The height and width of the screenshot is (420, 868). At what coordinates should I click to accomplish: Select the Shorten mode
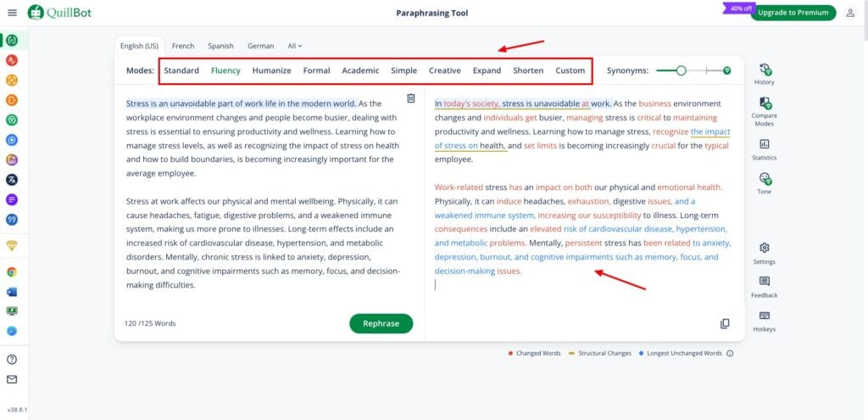click(x=528, y=70)
